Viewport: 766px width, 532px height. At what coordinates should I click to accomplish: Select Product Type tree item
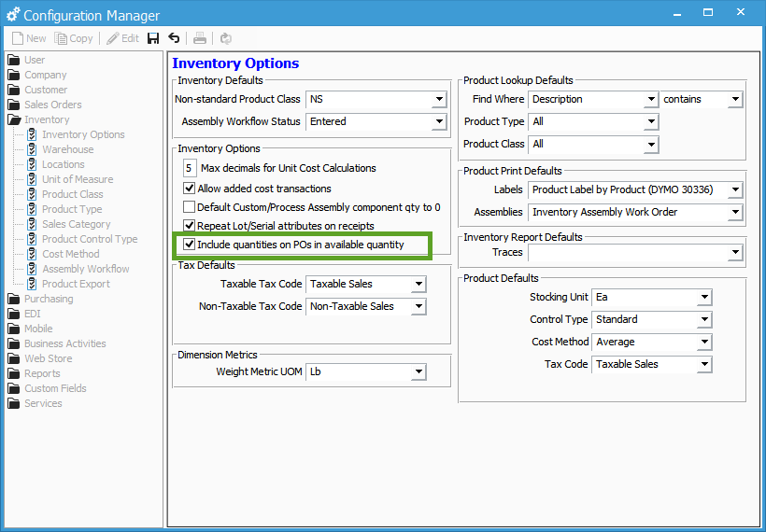pyautogui.click(x=65, y=209)
